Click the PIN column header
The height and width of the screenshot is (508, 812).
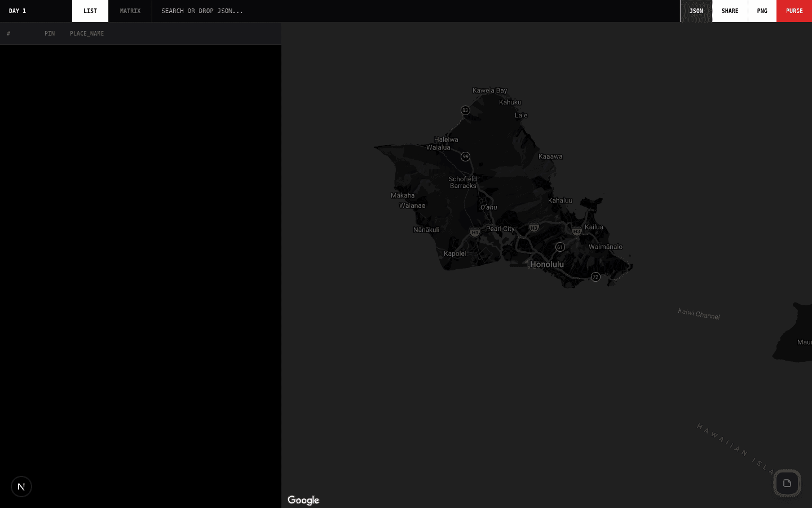[x=50, y=33]
